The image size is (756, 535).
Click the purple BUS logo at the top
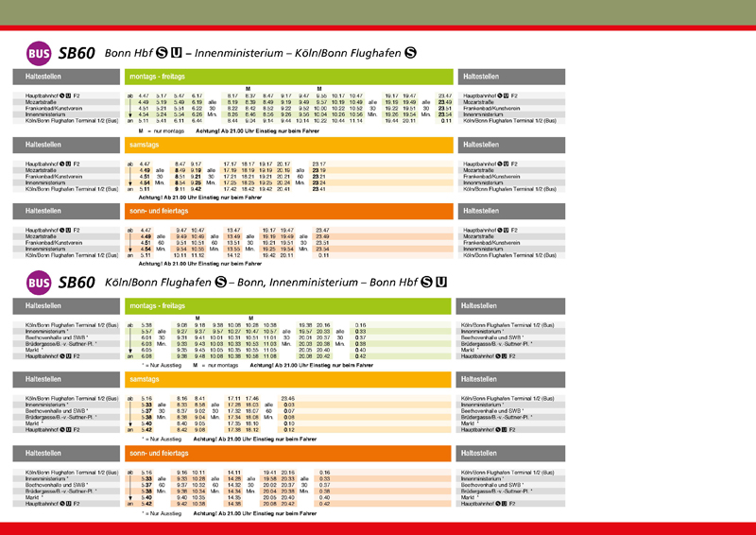click(x=40, y=54)
